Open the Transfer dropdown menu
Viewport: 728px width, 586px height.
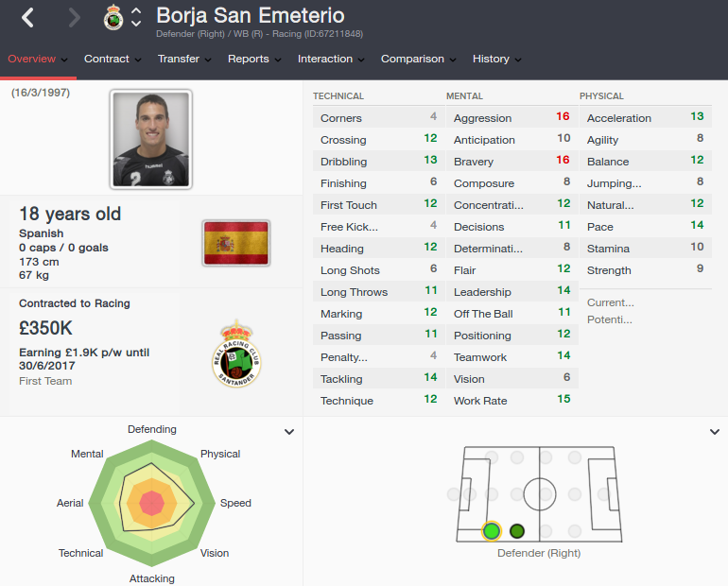point(184,59)
